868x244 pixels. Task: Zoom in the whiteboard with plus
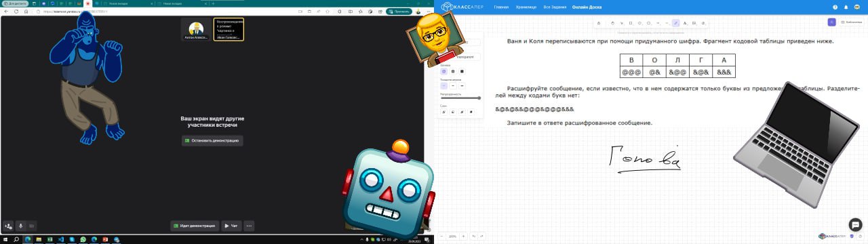[462, 236]
